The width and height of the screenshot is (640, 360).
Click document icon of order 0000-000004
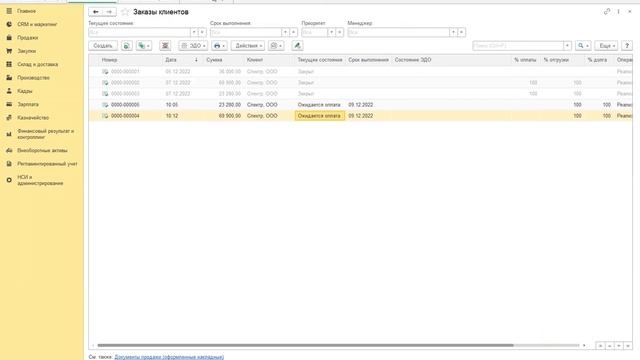(105, 116)
